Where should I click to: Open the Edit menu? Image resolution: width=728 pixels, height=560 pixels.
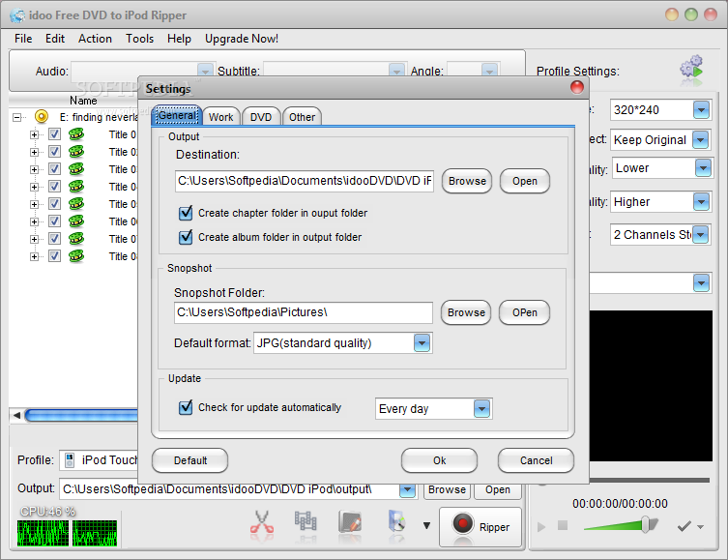(55, 39)
